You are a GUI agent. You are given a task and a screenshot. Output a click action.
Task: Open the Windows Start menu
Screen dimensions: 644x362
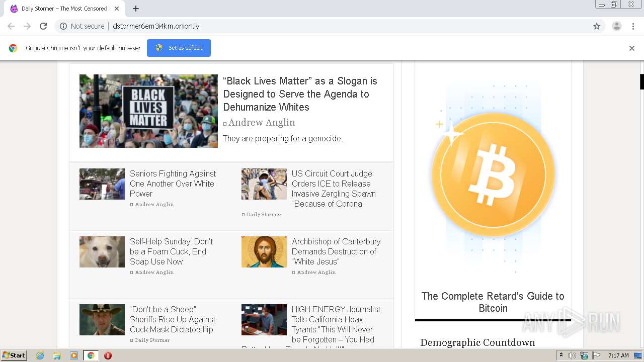tap(14, 355)
